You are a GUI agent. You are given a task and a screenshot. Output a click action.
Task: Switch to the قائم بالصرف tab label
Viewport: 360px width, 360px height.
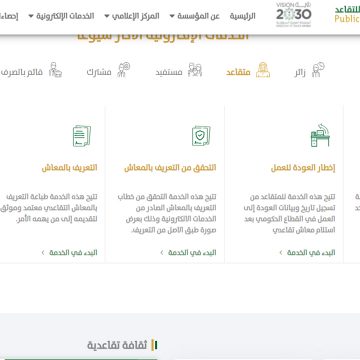(22, 72)
